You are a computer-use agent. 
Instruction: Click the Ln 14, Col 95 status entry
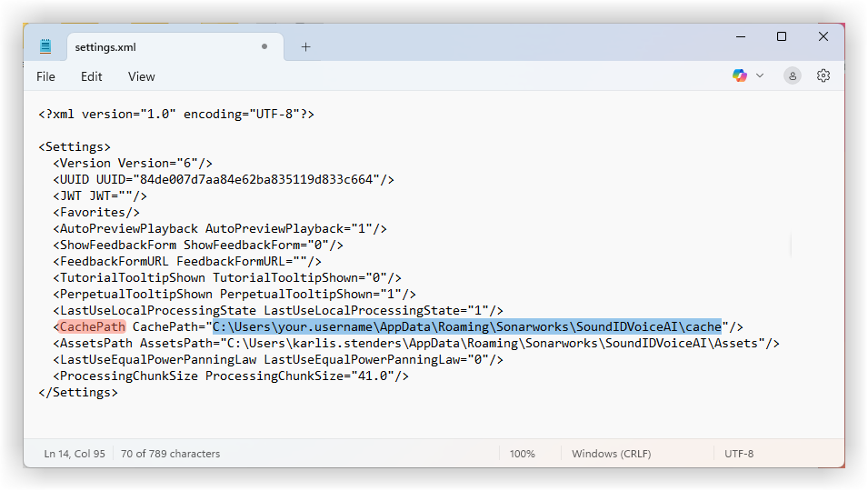point(75,454)
